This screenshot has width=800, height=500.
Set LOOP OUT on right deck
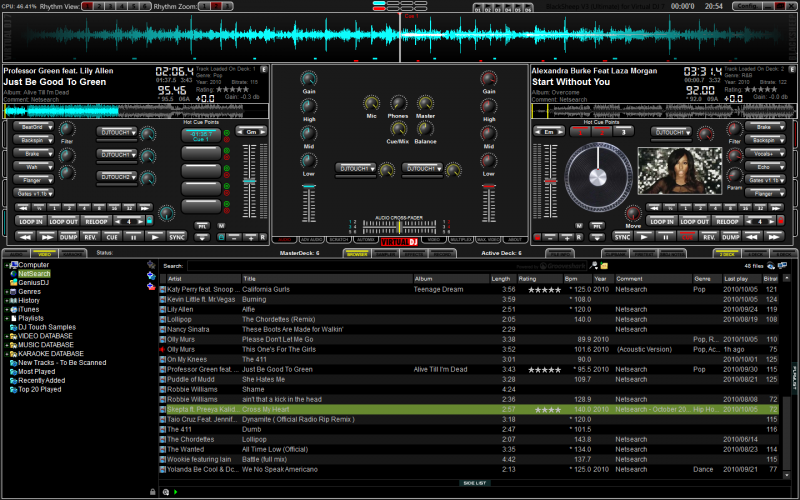(x=694, y=221)
